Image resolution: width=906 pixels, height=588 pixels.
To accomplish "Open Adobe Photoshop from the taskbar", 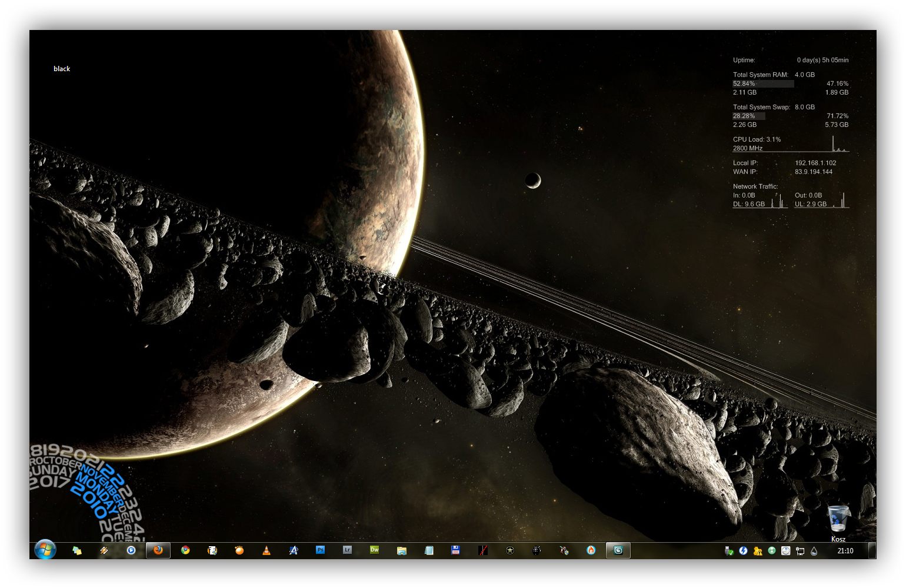I will click(320, 550).
